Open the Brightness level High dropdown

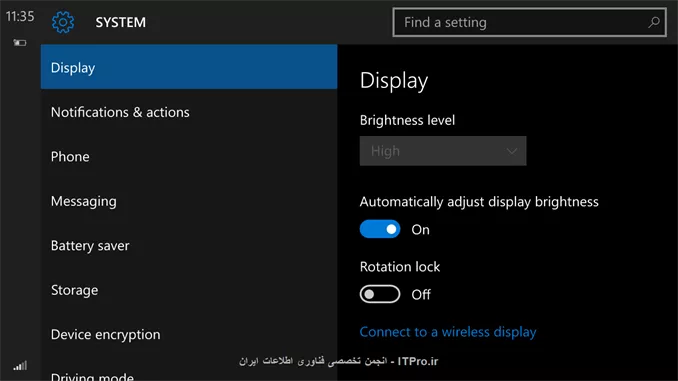tap(443, 151)
